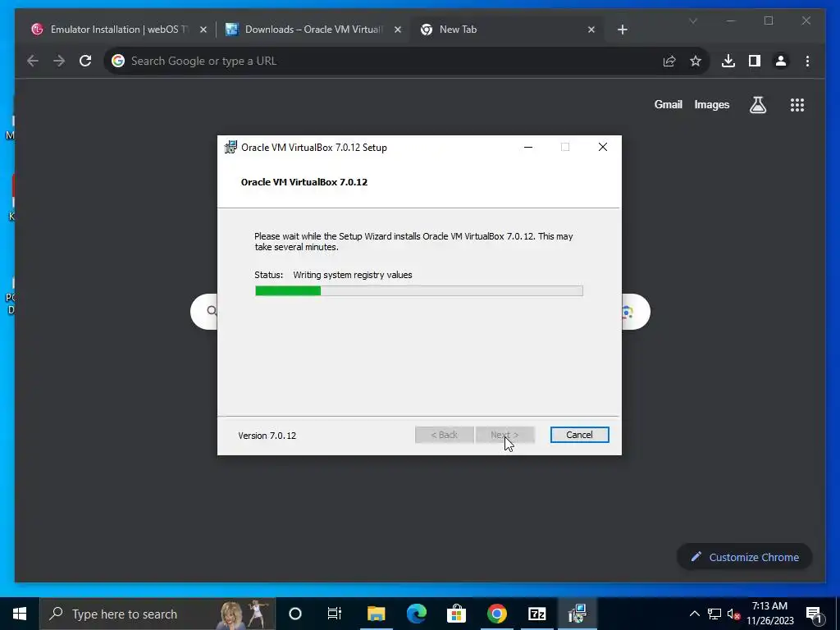The height and width of the screenshot is (630, 840).
Task: Open network status tray icon
Action: (x=714, y=614)
